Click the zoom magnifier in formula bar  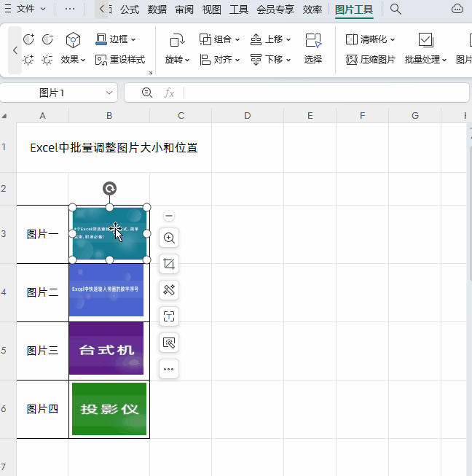147,93
